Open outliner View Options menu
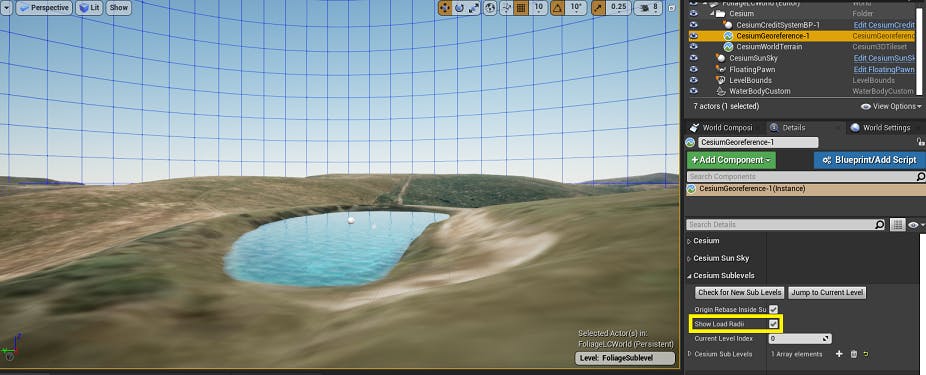The width and height of the screenshot is (926, 375). coord(891,106)
